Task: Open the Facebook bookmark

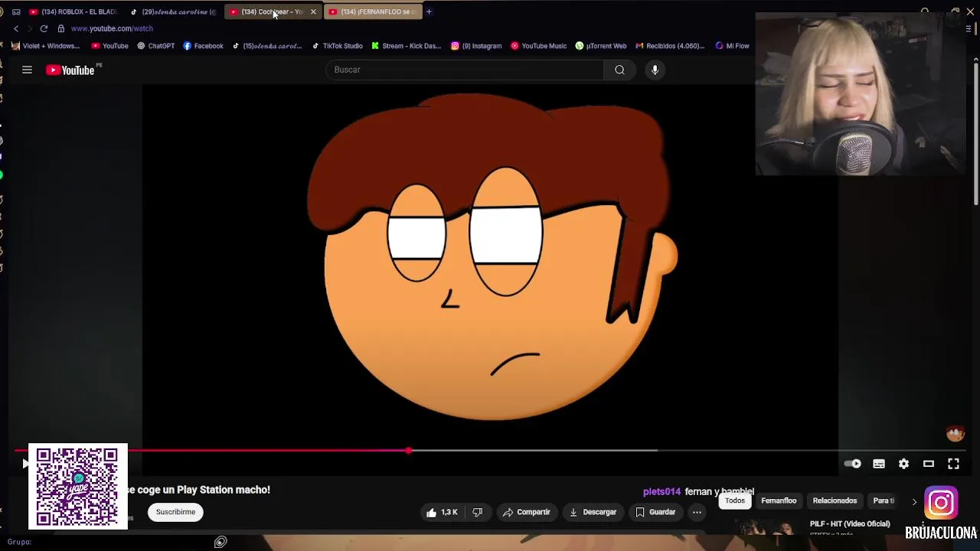Action: (203, 46)
